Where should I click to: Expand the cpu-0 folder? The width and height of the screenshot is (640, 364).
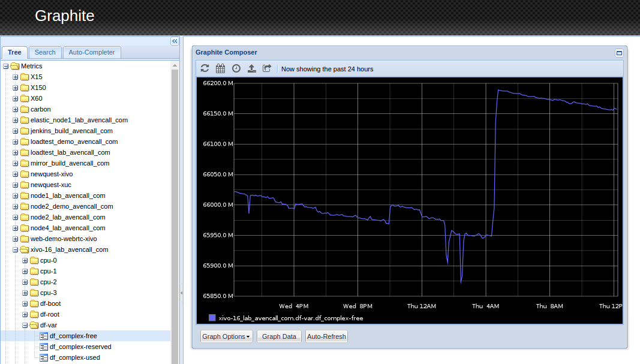[25, 260]
